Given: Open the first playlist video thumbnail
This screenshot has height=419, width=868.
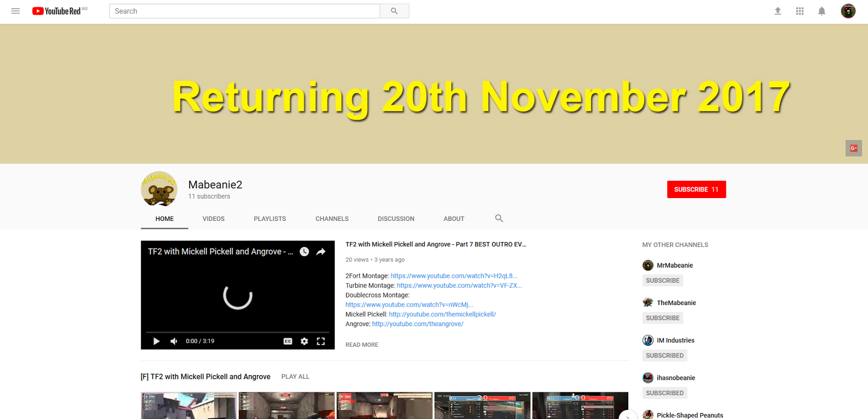Looking at the screenshot, I should pyautogui.click(x=189, y=405).
